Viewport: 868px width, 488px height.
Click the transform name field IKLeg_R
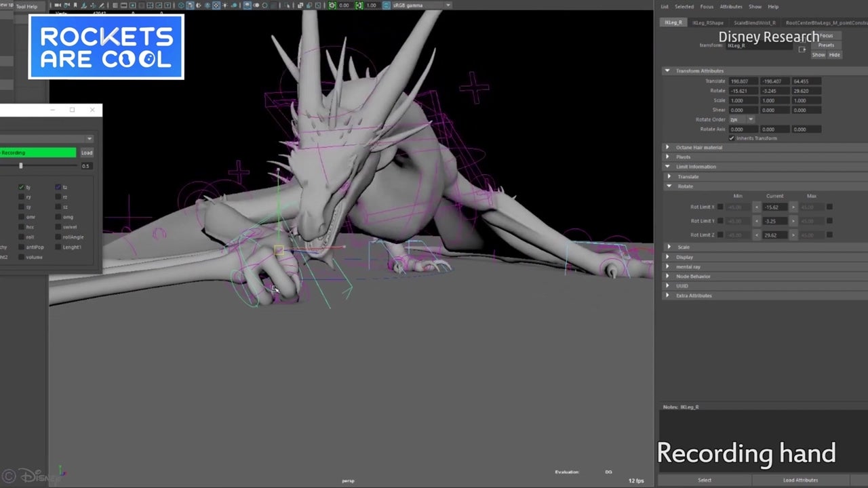[759, 45]
